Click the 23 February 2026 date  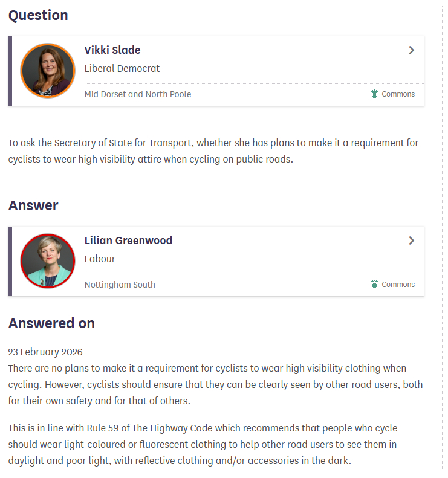(45, 352)
